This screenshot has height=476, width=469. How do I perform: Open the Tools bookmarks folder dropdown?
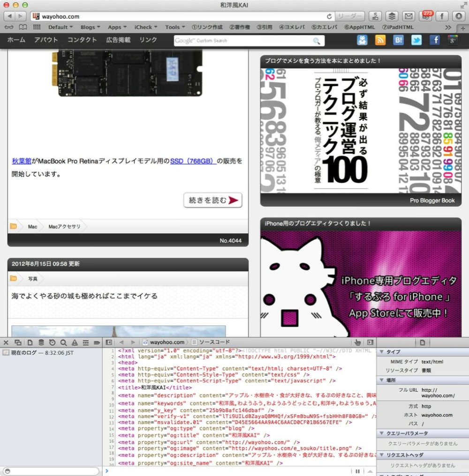click(x=175, y=27)
